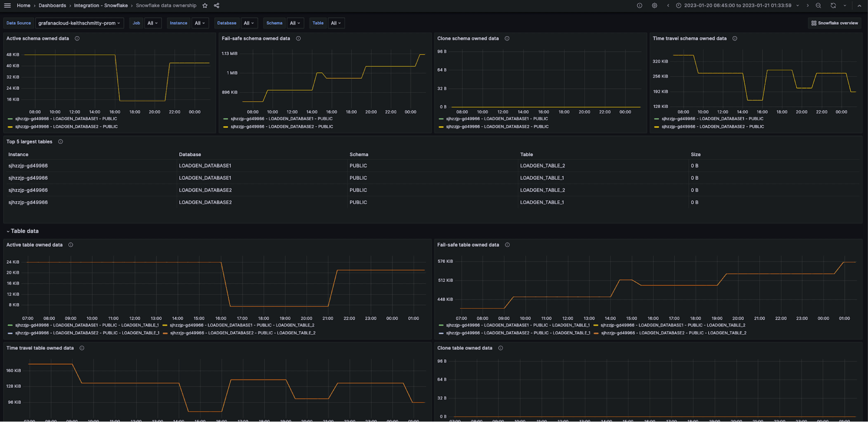The image size is (868, 422).
Task: Click the star icon to favorite this dashboard
Action: [x=204, y=6]
